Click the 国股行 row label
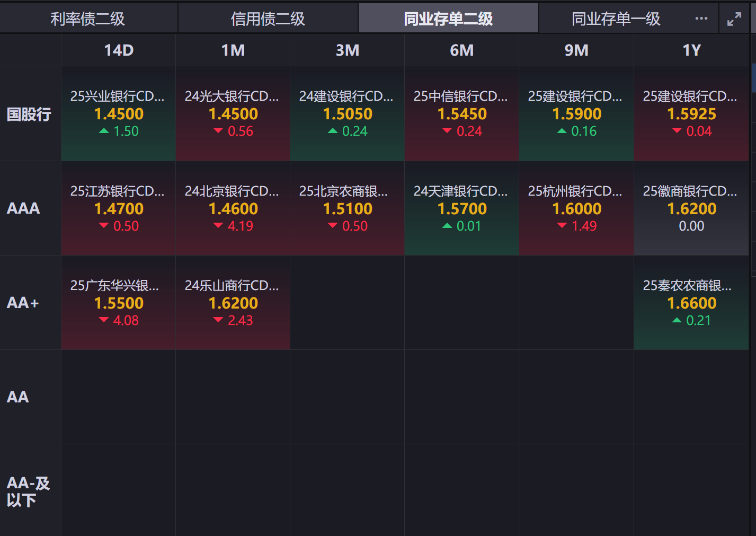 (29, 114)
